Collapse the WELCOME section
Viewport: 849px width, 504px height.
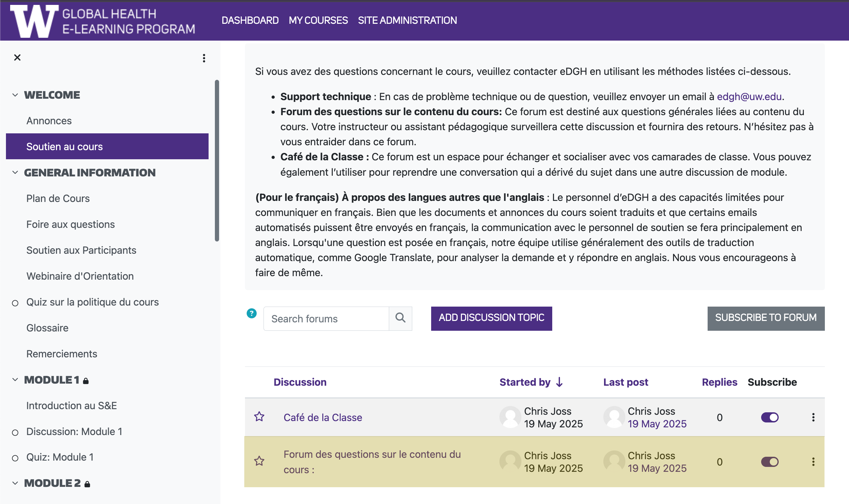click(15, 95)
